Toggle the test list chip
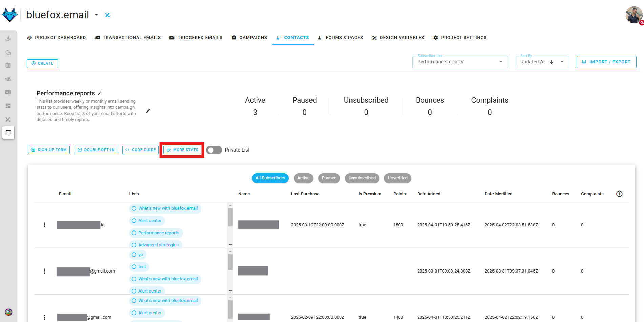This screenshot has width=644, height=322. (139, 267)
